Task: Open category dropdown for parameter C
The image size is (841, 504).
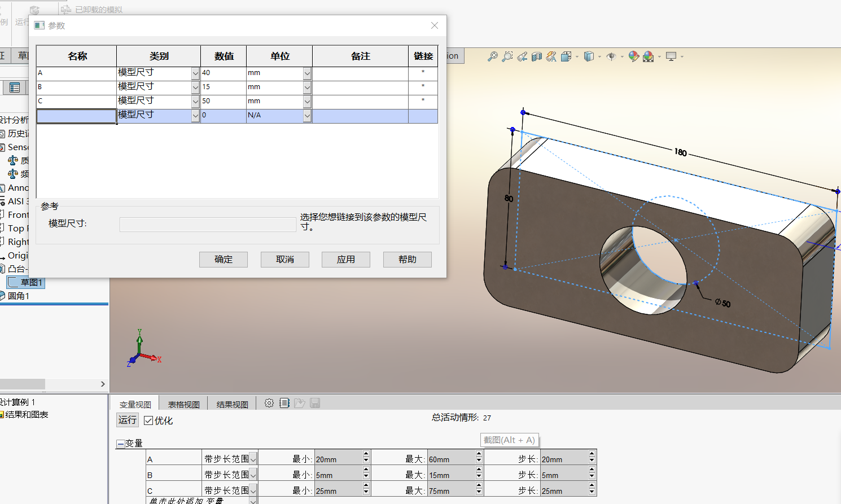Action: [195, 101]
